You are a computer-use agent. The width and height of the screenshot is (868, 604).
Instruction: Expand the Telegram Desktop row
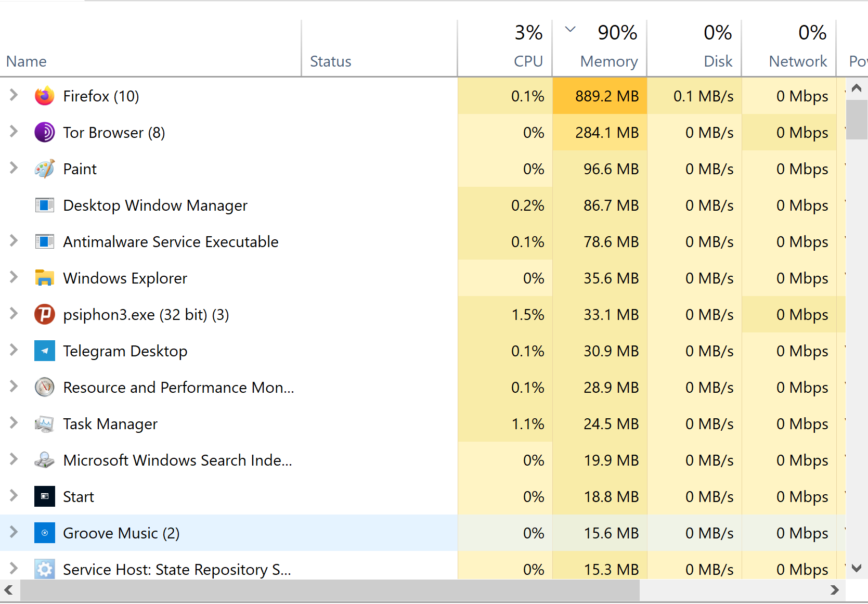point(14,350)
